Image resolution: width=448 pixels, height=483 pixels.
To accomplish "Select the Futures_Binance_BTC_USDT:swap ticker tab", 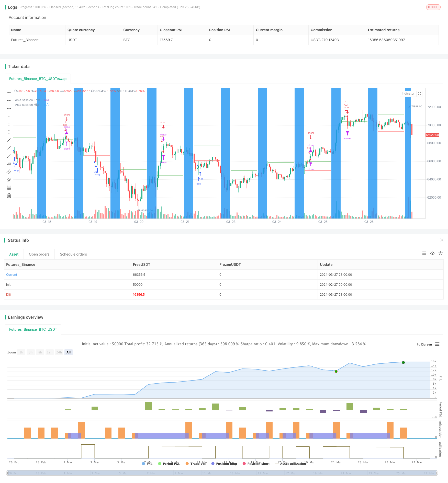I will click(38, 79).
